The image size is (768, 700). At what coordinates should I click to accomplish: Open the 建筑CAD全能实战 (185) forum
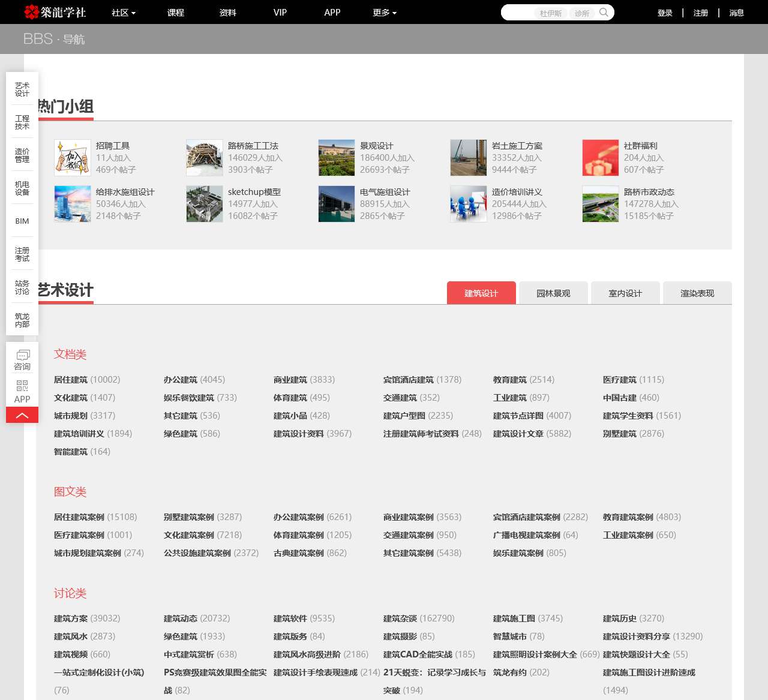tap(429, 654)
